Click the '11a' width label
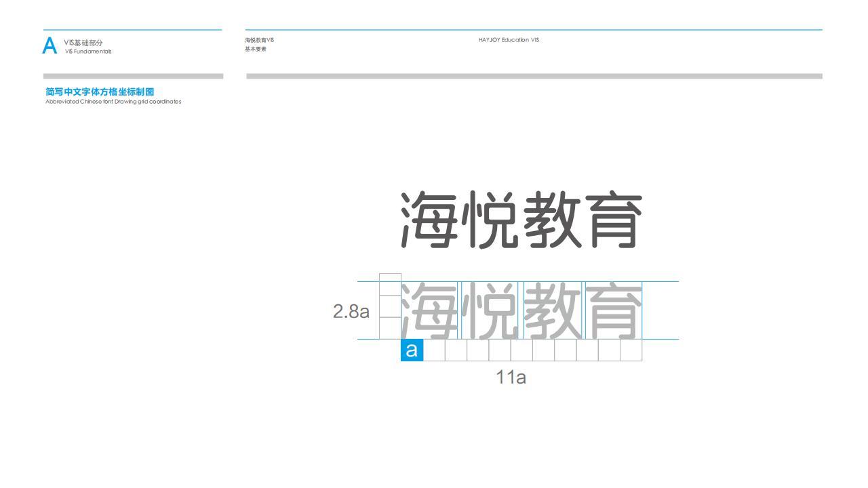This screenshot has width=868, height=488. coord(511,378)
